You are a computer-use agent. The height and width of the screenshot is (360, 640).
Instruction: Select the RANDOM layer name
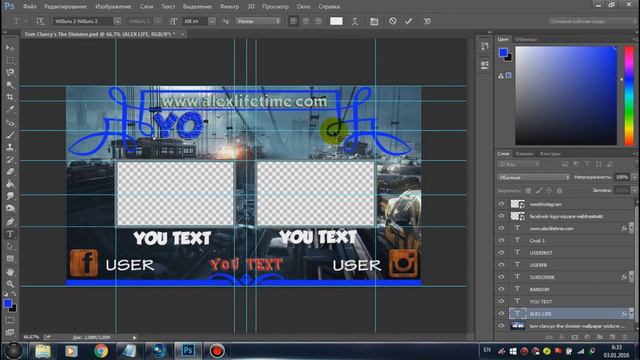(539, 289)
